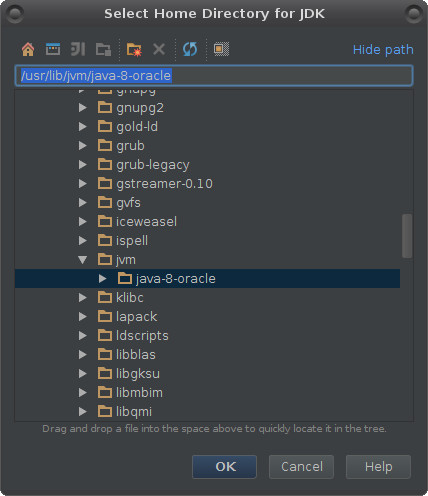The width and height of the screenshot is (428, 496).
Task: Expand the gvfs folder
Action: tap(83, 203)
